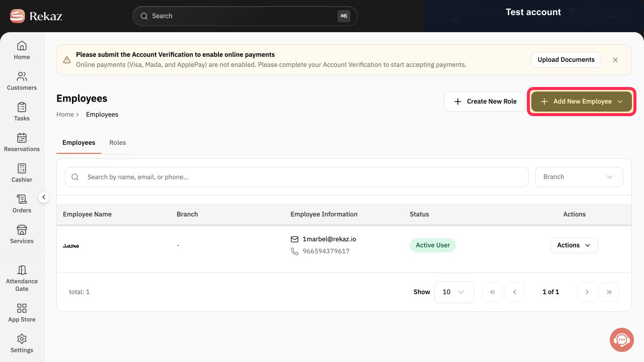Open the Show 10 rows dropdown
The width and height of the screenshot is (644, 362).
pos(454,292)
